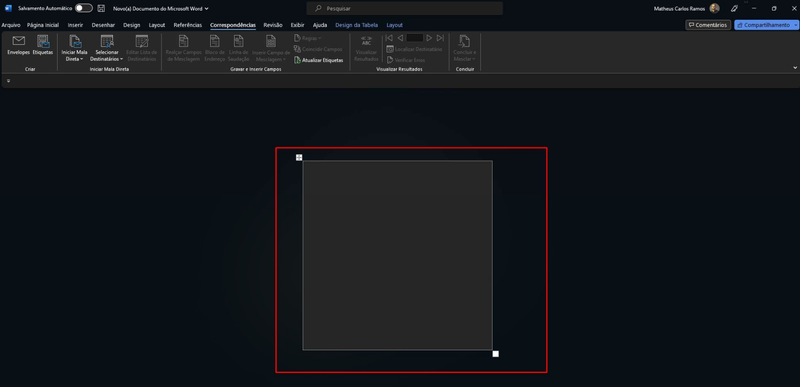Go to first record arrow
This screenshot has height=387, width=800.
[389, 38]
